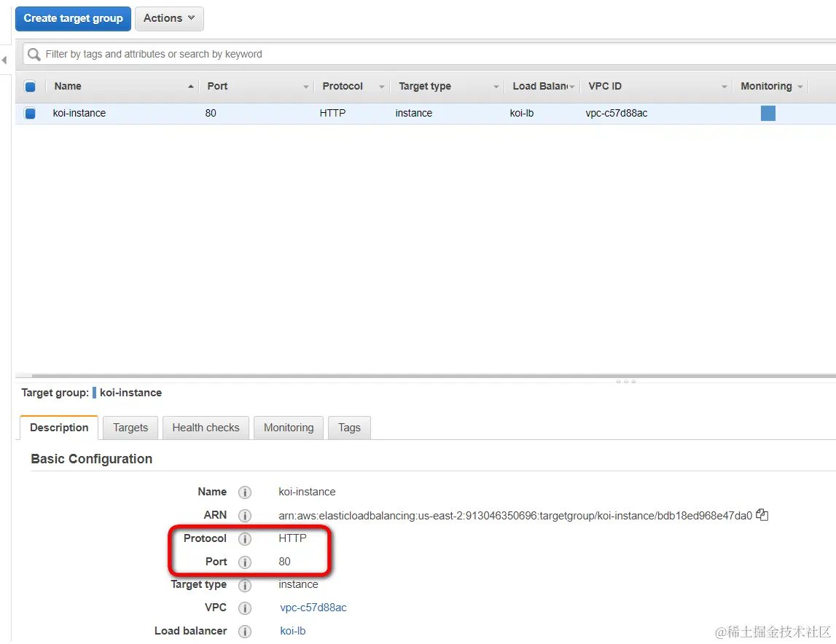Click the info icon next to Target type
This screenshot has width=836, height=644.
245,586
